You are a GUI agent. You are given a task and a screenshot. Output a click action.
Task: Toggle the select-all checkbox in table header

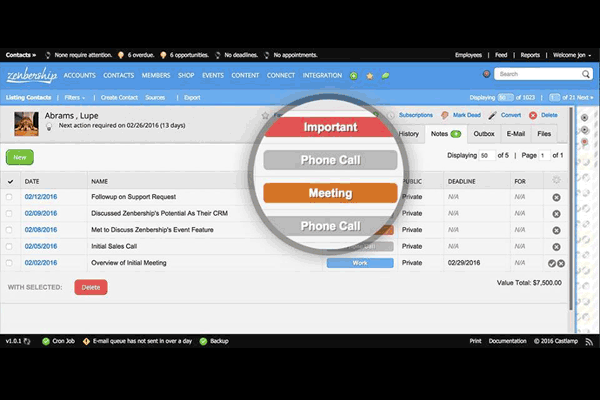[x=10, y=182]
